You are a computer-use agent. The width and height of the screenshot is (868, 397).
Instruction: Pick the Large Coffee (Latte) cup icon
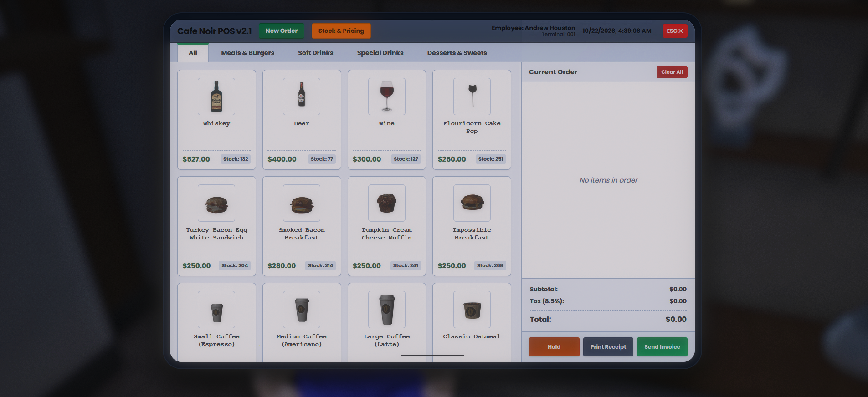point(387,310)
